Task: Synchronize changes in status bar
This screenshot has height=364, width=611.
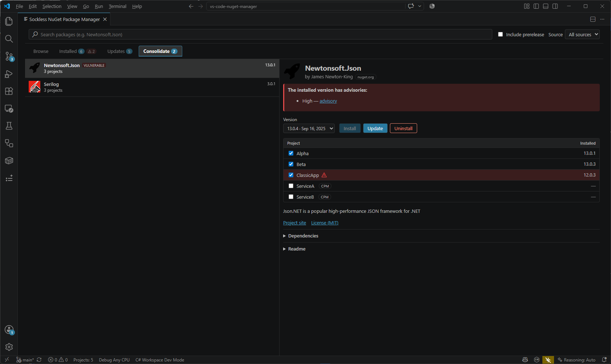Action: click(x=39, y=360)
